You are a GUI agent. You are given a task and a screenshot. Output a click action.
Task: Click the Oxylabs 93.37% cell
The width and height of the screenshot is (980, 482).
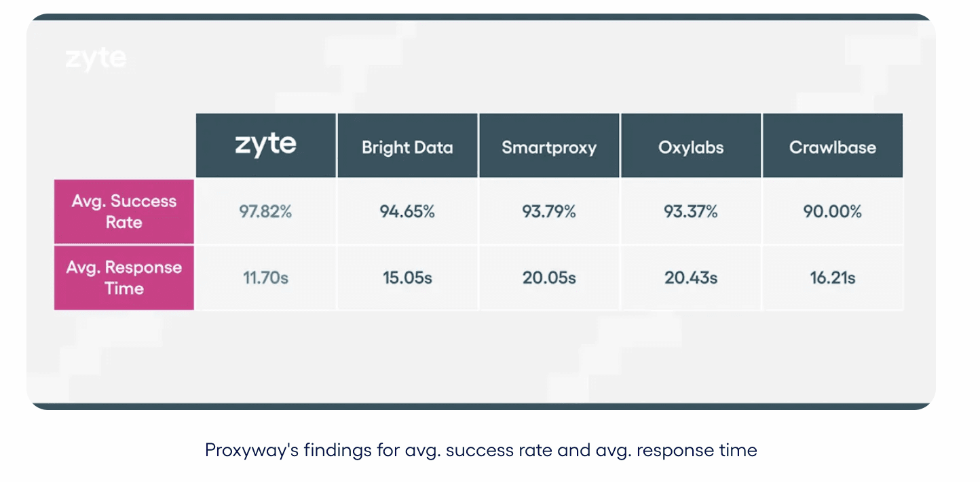click(x=691, y=212)
